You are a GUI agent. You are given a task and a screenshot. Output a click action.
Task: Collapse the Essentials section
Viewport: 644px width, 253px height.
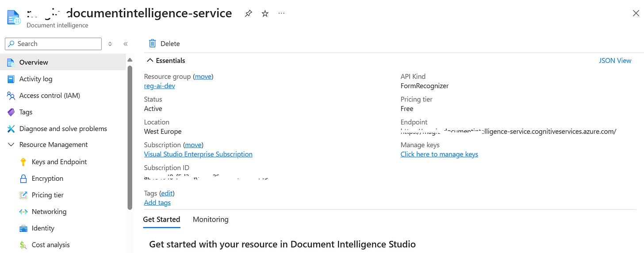[166, 61]
